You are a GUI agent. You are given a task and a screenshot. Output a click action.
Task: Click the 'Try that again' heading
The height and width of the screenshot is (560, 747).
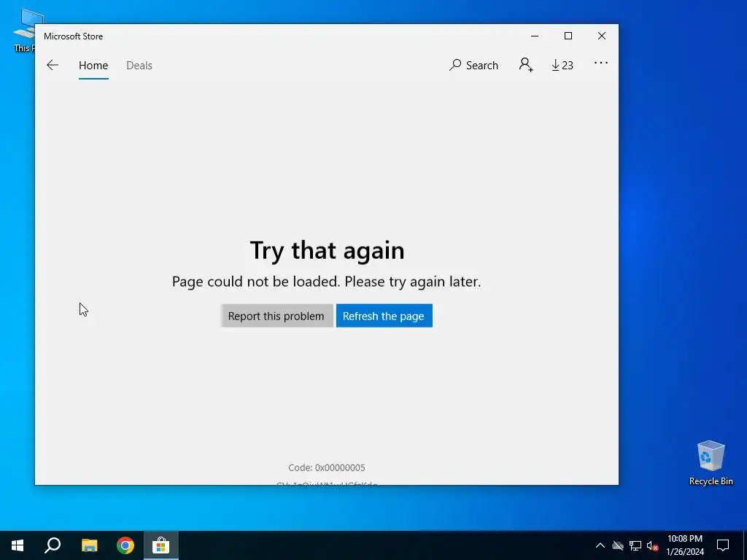(x=327, y=250)
